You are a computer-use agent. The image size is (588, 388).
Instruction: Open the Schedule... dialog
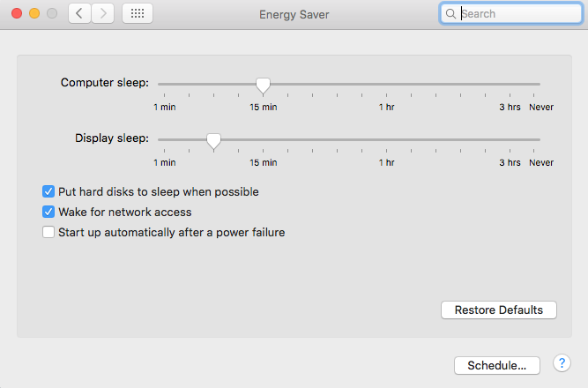(497, 365)
